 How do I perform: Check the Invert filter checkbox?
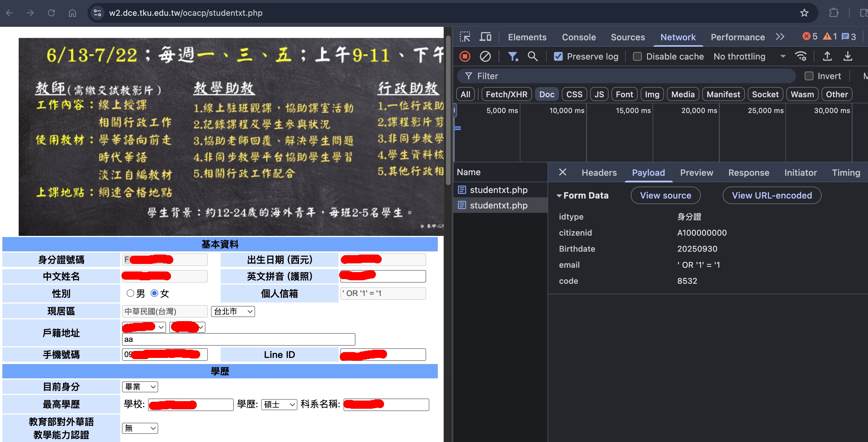pyautogui.click(x=809, y=76)
